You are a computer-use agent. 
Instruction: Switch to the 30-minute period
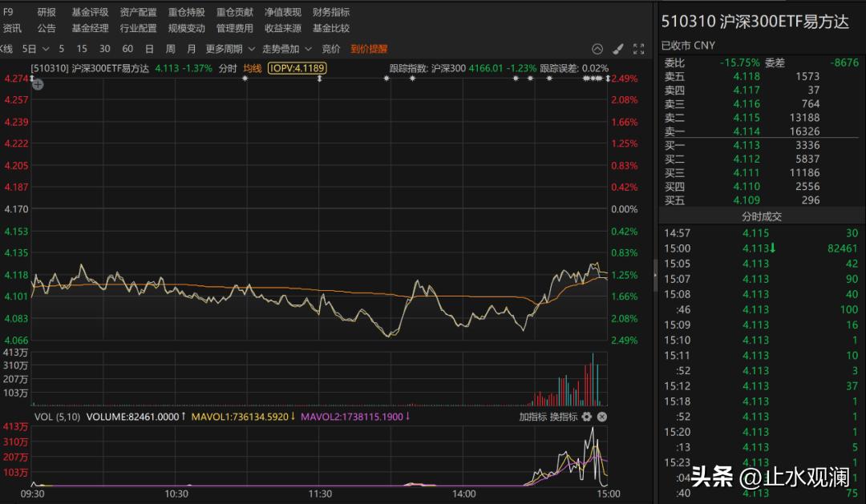104,49
